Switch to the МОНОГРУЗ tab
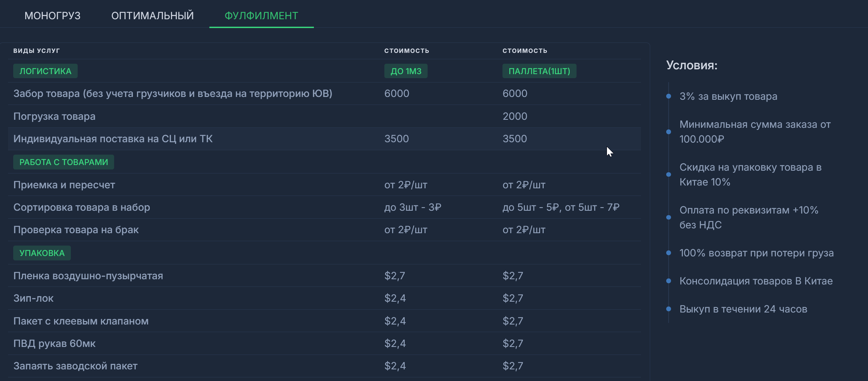The image size is (868, 381). (52, 16)
